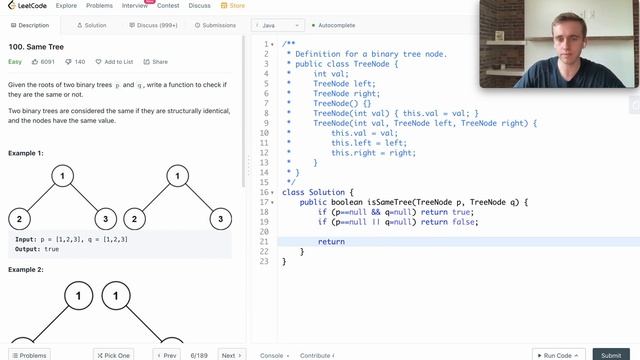Open the Contest nav item

(x=168, y=6)
